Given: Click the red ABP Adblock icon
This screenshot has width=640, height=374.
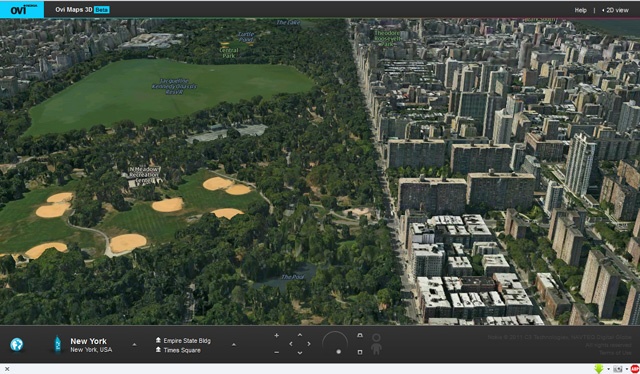Looking at the screenshot, I should (635, 369).
